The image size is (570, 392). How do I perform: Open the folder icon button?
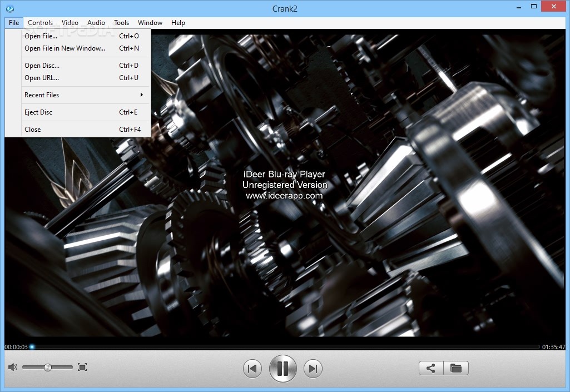tap(456, 368)
